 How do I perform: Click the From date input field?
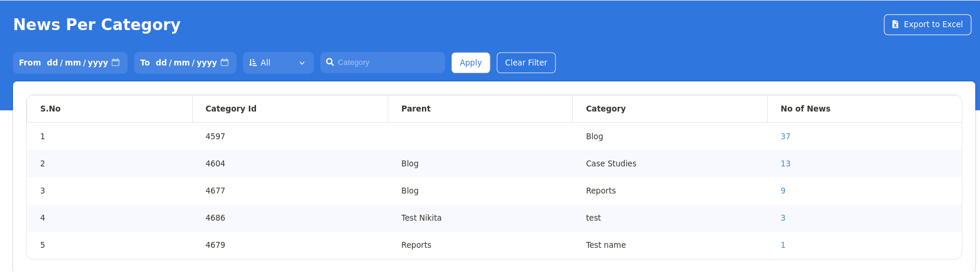coord(77,63)
